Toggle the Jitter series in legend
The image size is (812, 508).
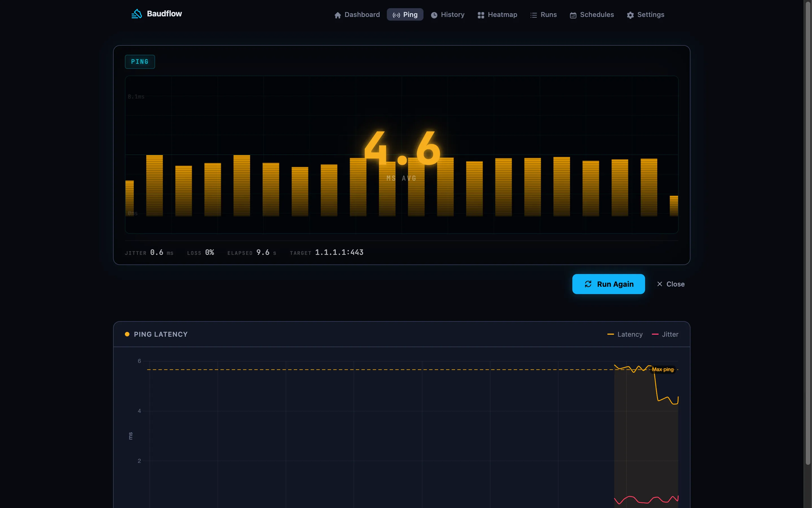(x=665, y=334)
